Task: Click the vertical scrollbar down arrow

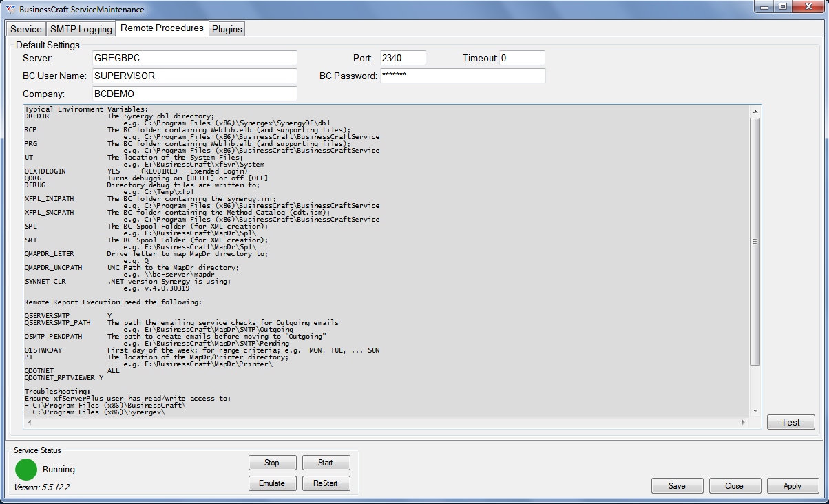Action: point(755,410)
